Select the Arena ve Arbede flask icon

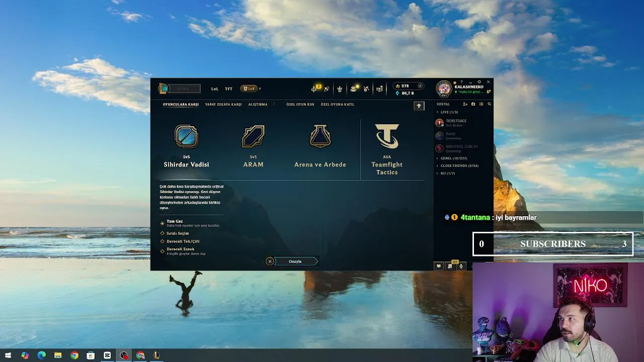[320, 136]
